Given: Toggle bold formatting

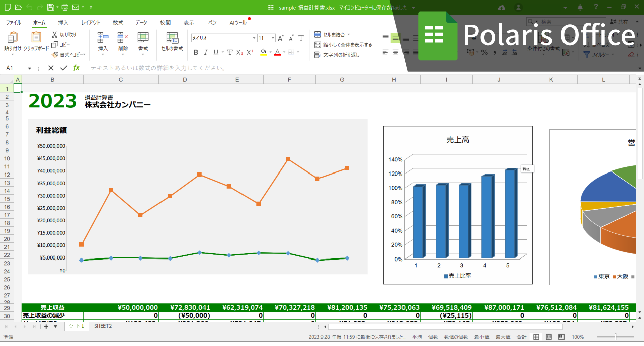Looking at the screenshot, I should pos(196,52).
